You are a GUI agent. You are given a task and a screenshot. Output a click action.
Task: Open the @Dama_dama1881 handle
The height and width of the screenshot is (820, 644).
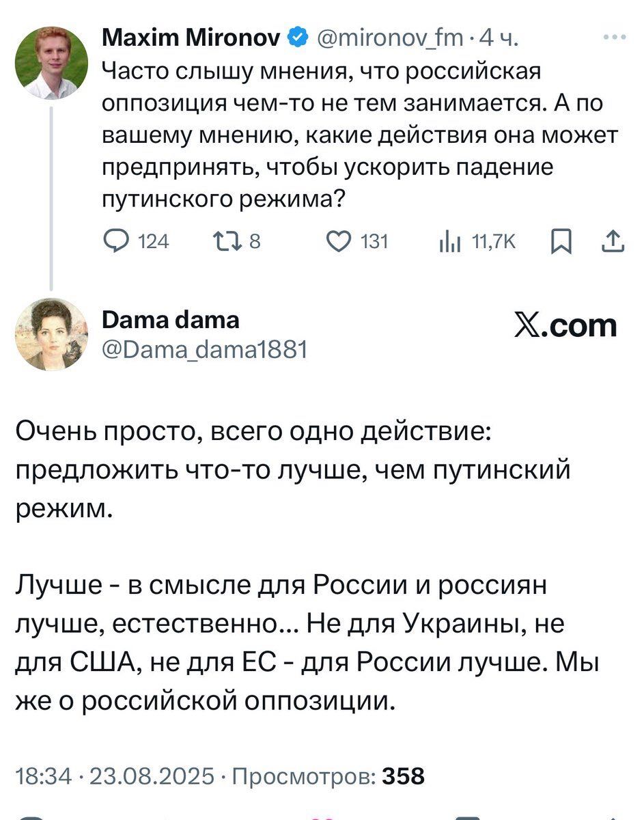(x=204, y=350)
